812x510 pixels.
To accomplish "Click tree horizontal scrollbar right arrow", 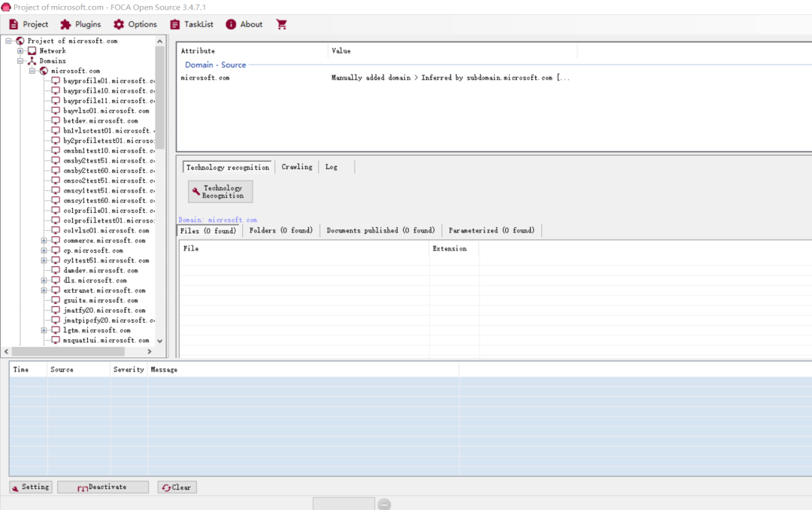I will [150, 351].
